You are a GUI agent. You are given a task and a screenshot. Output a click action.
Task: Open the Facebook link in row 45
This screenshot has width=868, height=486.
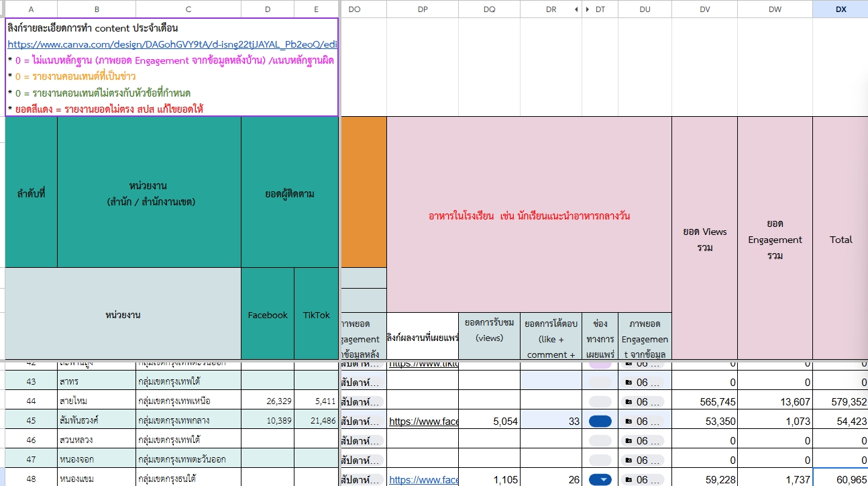[424, 422]
